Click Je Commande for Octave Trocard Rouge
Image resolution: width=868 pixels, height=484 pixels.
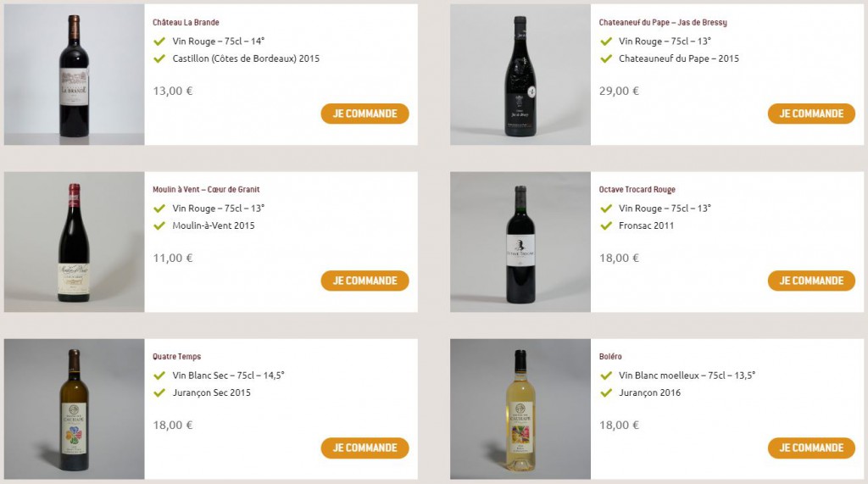pos(811,281)
